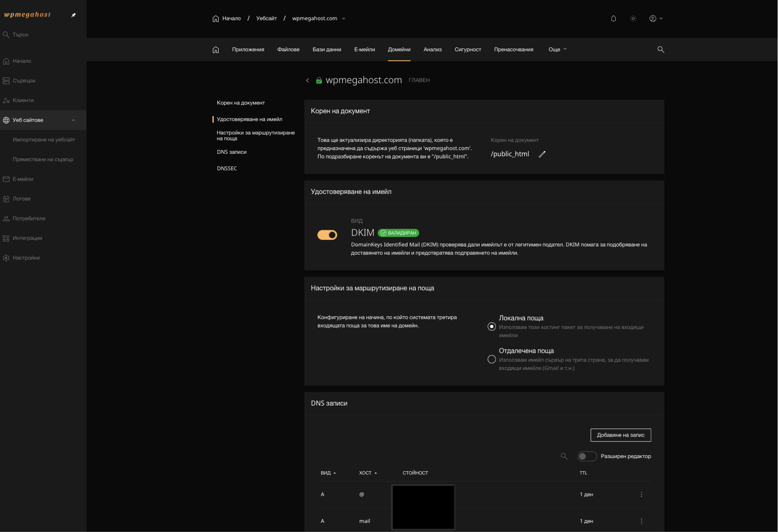778x532 pixels.
Task: Click the /public_html path value
Action: coord(510,154)
